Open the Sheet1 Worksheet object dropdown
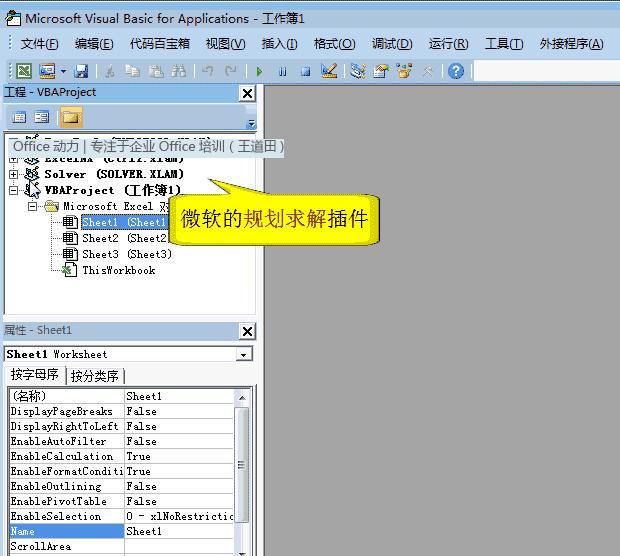Screen dimensions: 620x556 tap(244, 355)
